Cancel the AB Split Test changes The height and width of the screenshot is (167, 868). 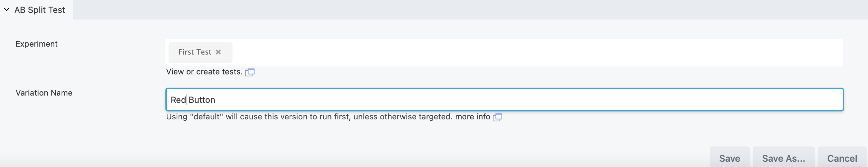[x=842, y=158]
